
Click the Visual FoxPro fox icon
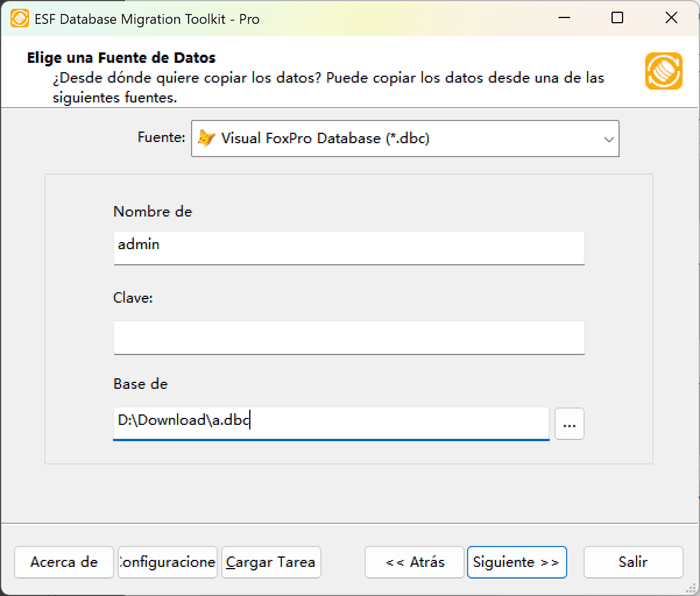click(207, 139)
